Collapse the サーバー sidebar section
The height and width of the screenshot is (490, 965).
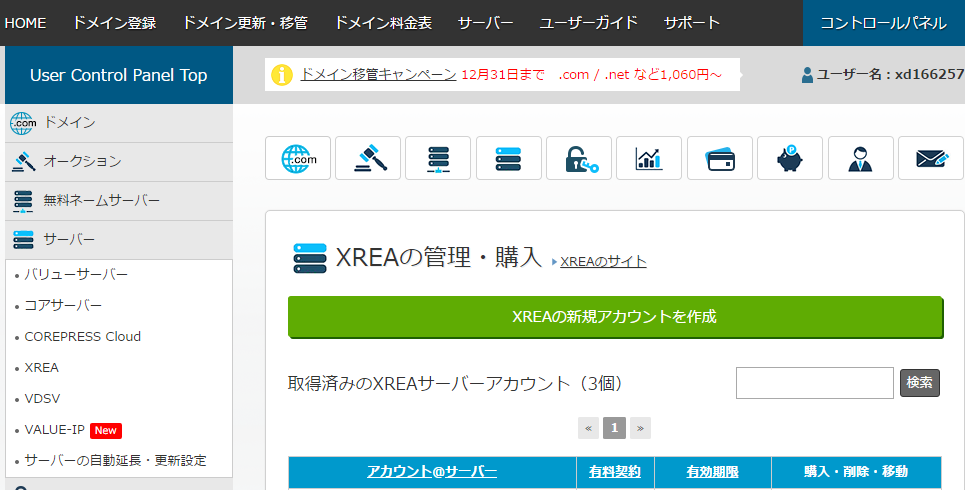pyautogui.click(x=119, y=239)
